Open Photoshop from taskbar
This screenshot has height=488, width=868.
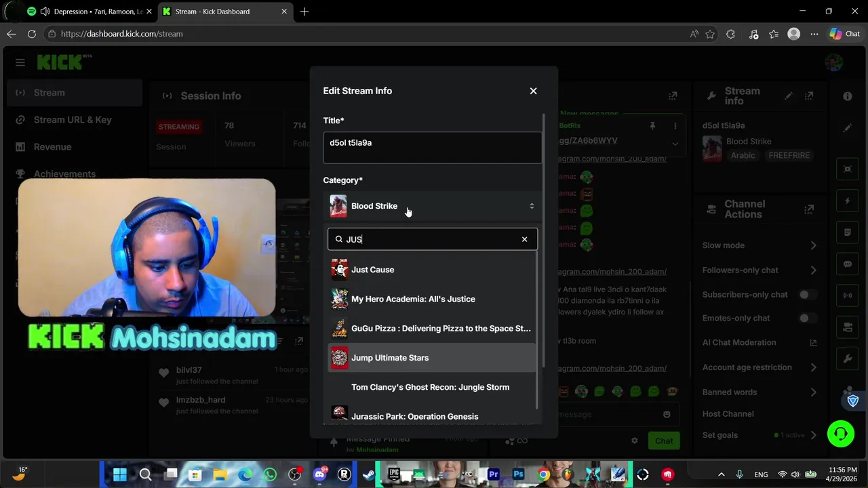point(519,474)
